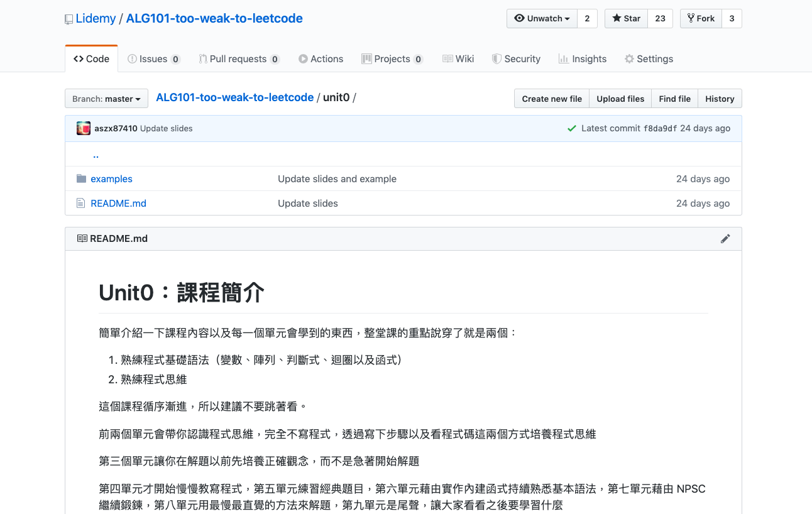
Task: View the 23 stargazers count
Action: point(660,18)
